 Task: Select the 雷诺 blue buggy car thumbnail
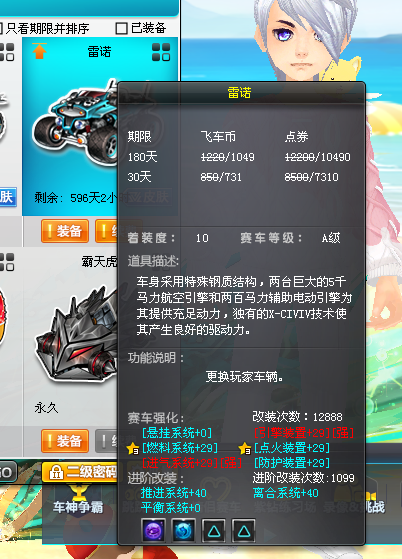tap(76, 119)
